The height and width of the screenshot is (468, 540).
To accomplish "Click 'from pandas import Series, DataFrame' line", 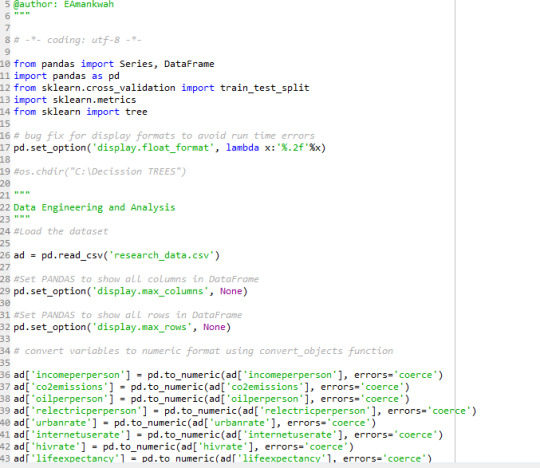I will pyautogui.click(x=114, y=64).
